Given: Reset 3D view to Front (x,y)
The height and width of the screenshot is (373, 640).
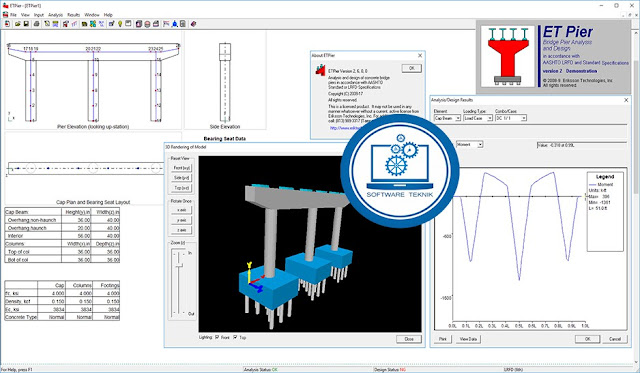Looking at the screenshot, I should (x=181, y=168).
